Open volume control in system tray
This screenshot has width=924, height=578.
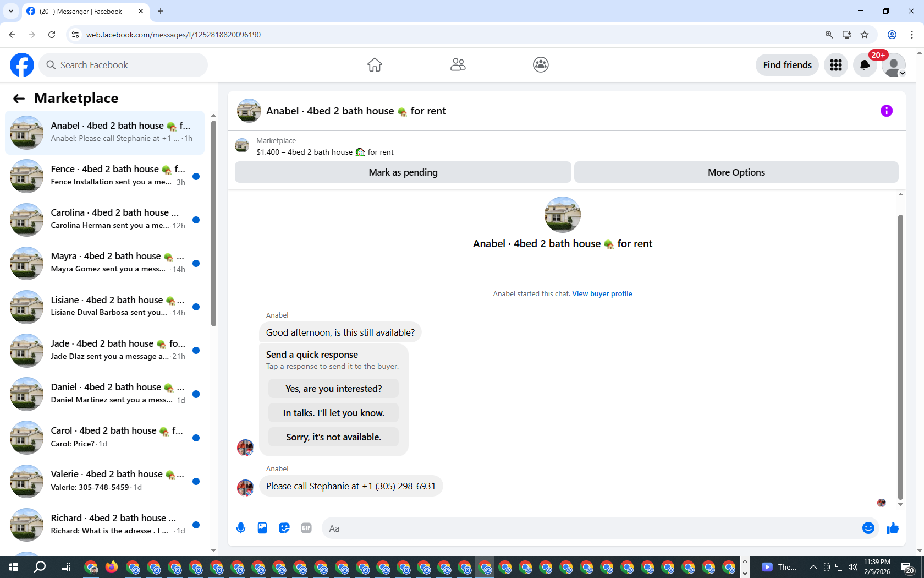click(x=853, y=567)
